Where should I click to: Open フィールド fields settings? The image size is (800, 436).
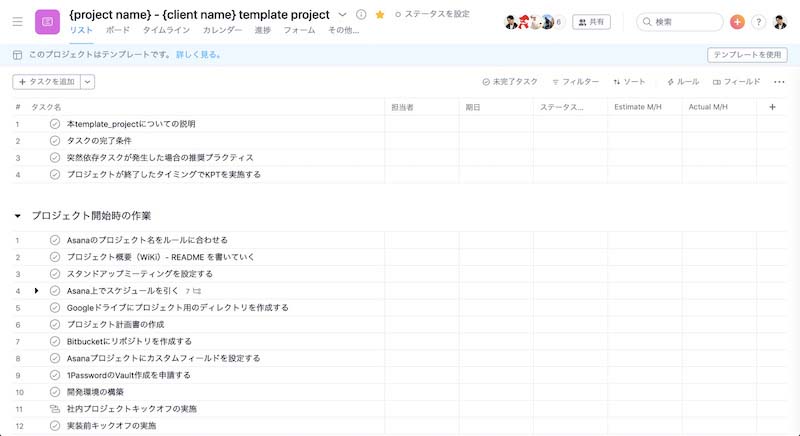(736, 82)
